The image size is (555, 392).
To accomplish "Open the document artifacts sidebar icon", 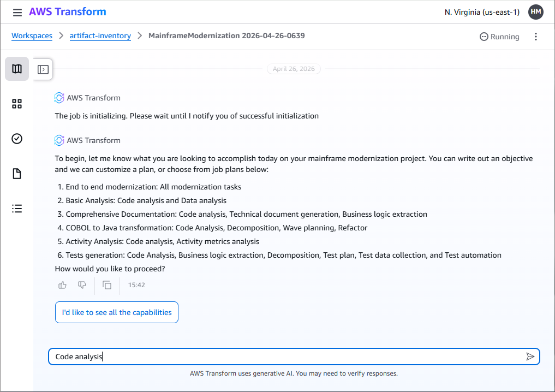I will (17, 174).
